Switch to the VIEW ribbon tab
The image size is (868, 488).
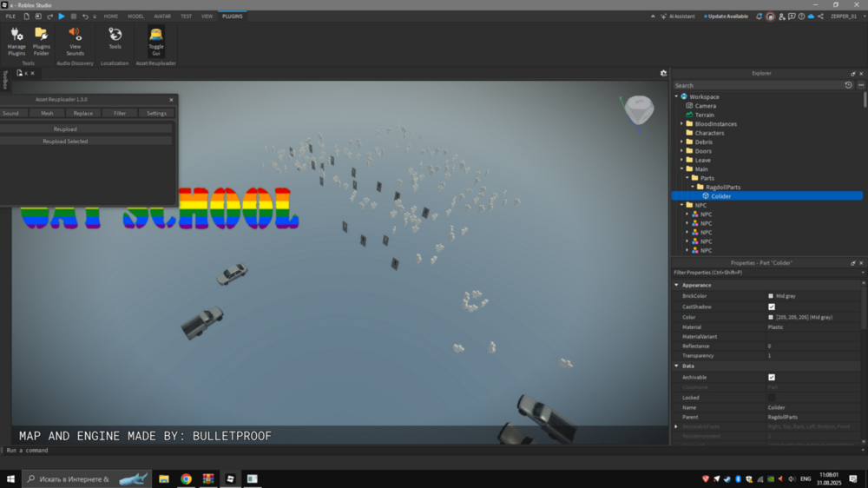[207, 16]
